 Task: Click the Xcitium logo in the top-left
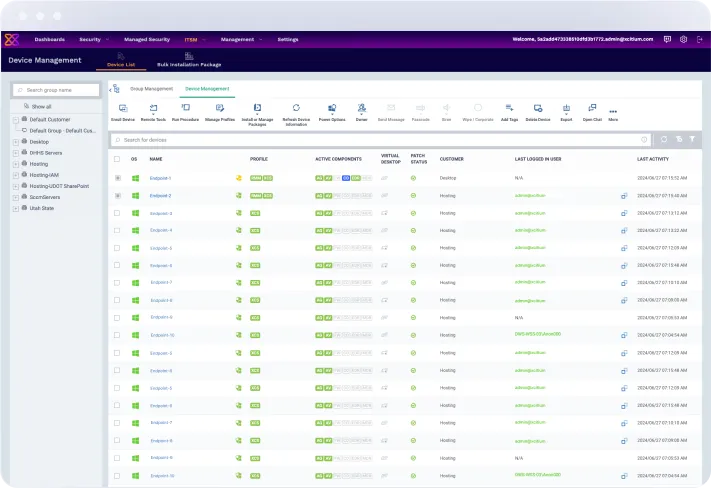point(12,39)
